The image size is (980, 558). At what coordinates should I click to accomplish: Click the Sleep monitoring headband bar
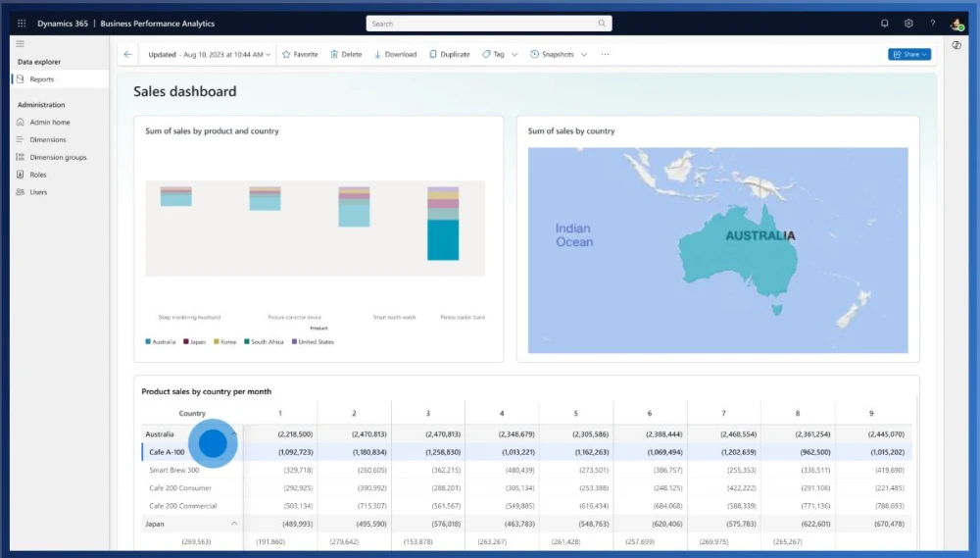click(175, 196)
